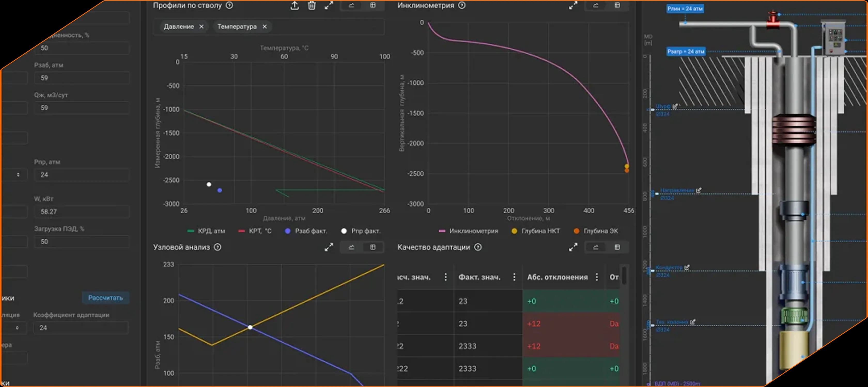Click the 2333 cell with +12 deviation
The width and height of the screenshot is (868, 387).
pos(488,346)
